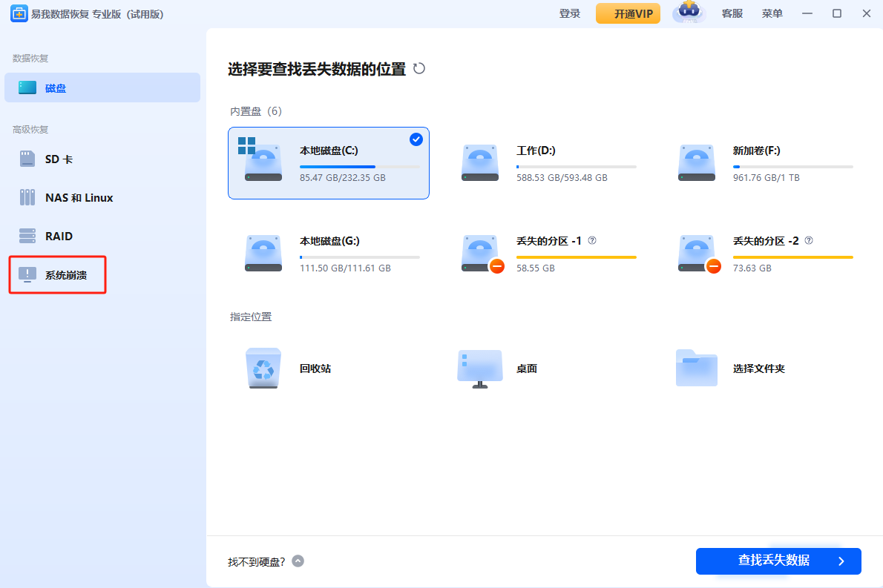Click 丢失的分区 -1 yellow usage bar

click(x=576, y=257)
